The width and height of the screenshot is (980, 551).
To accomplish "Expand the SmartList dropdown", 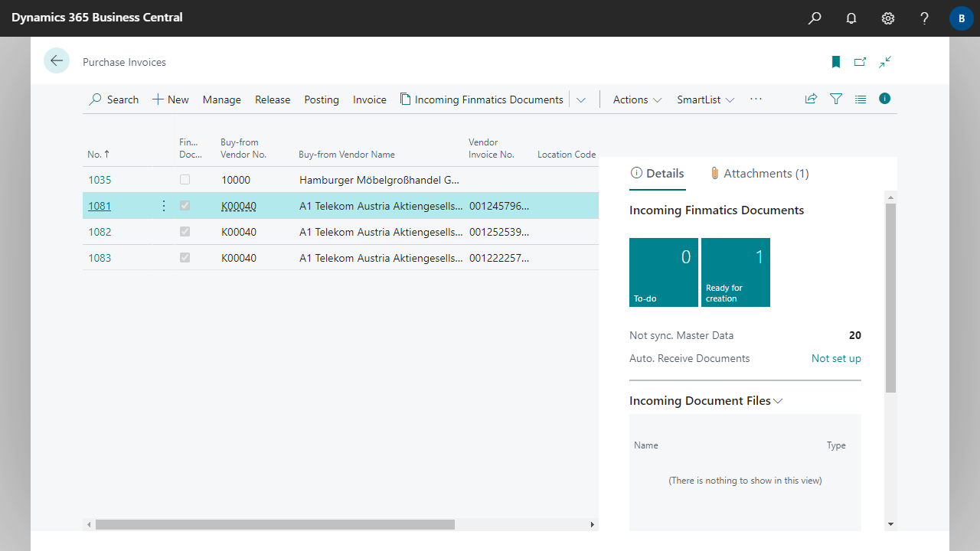I will point(706,99).
